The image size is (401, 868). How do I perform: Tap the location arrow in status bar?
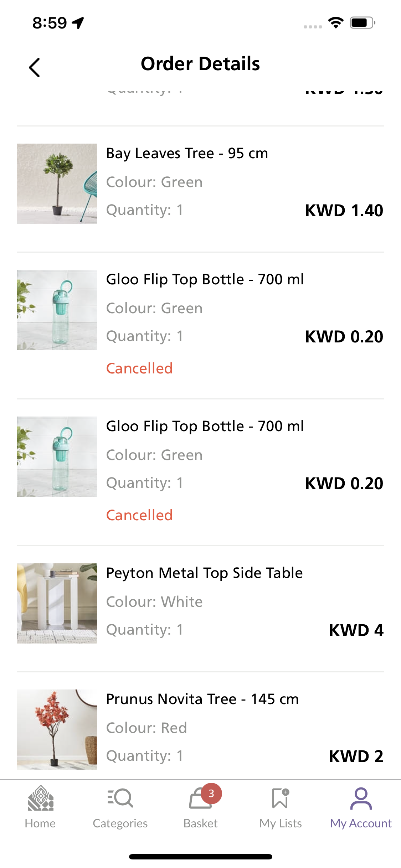point(78,23)
